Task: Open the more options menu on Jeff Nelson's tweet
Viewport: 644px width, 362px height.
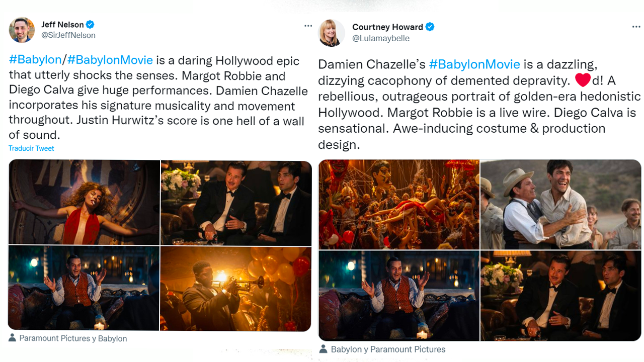Action: (x=307, y=25)
